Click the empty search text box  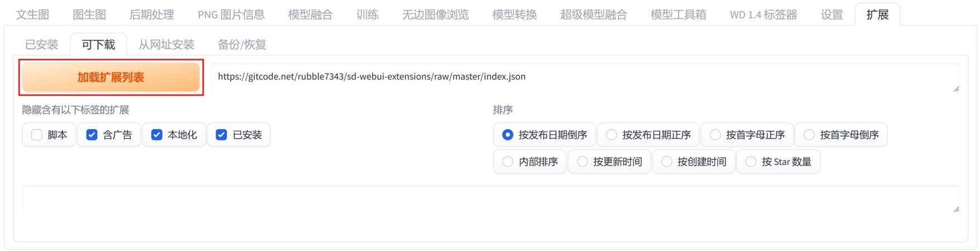click(x=491, y=198)
